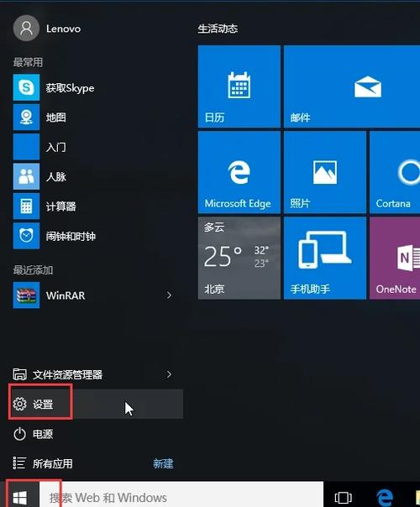Launch the Microsoft Edge tile
The image size is (420, 507).
click(239, 172)
